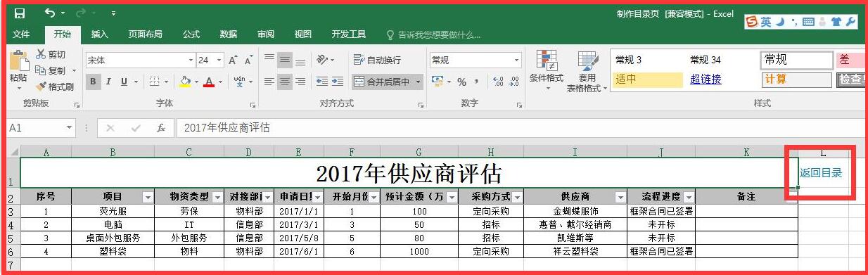Click the cancel X icon in formula bar
Screen dimensions: 868x275
coord(110,128)
